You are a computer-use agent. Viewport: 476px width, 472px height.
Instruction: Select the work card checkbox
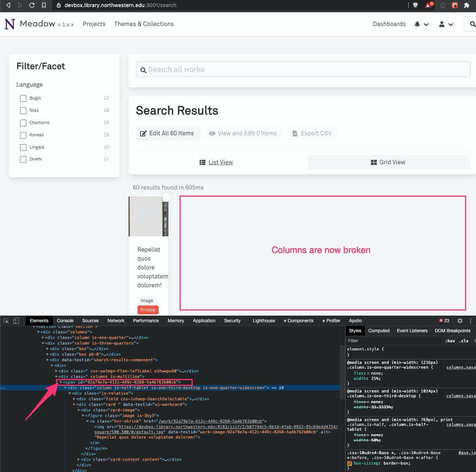coord(167,197)
